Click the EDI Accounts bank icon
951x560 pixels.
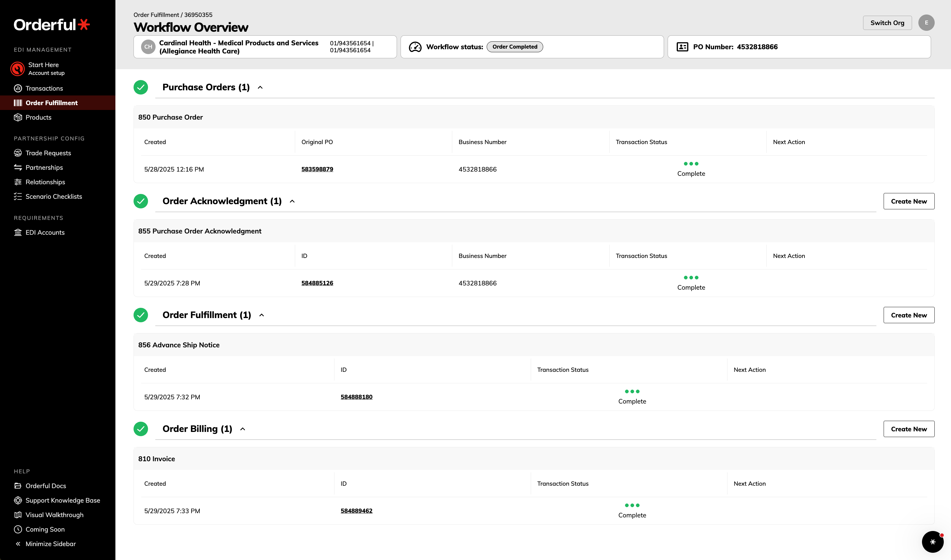pyautogui.click(x=18, y=233)
